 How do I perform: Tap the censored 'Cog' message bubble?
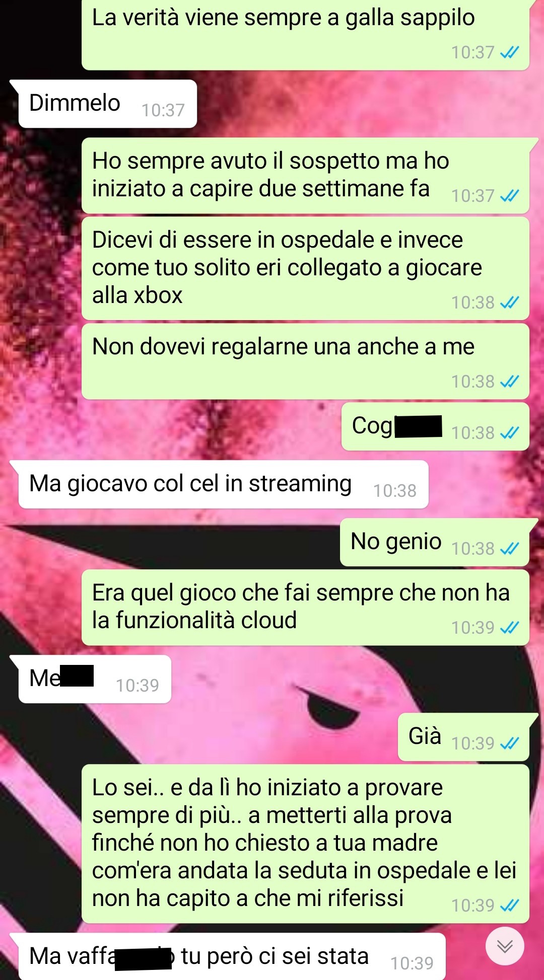coord(435,426)
